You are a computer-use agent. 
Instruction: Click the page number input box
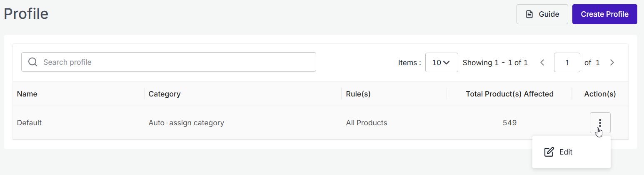pos(567,62)
